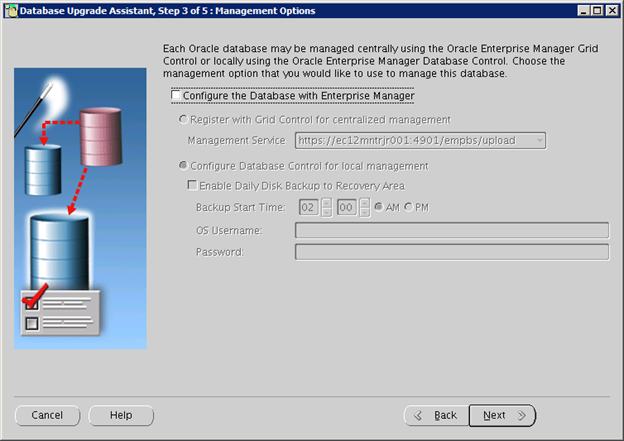Click the Cancel button

47,415
